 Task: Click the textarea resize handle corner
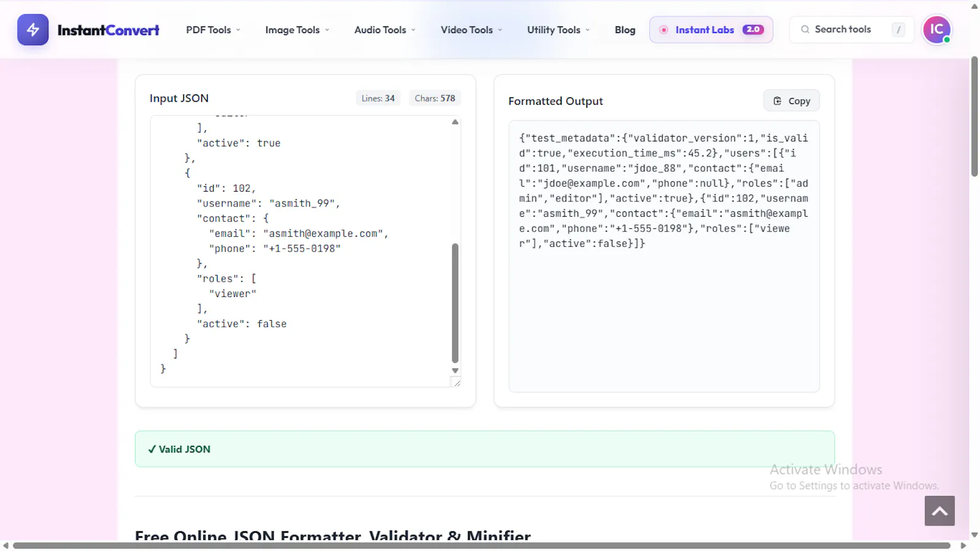456,383
